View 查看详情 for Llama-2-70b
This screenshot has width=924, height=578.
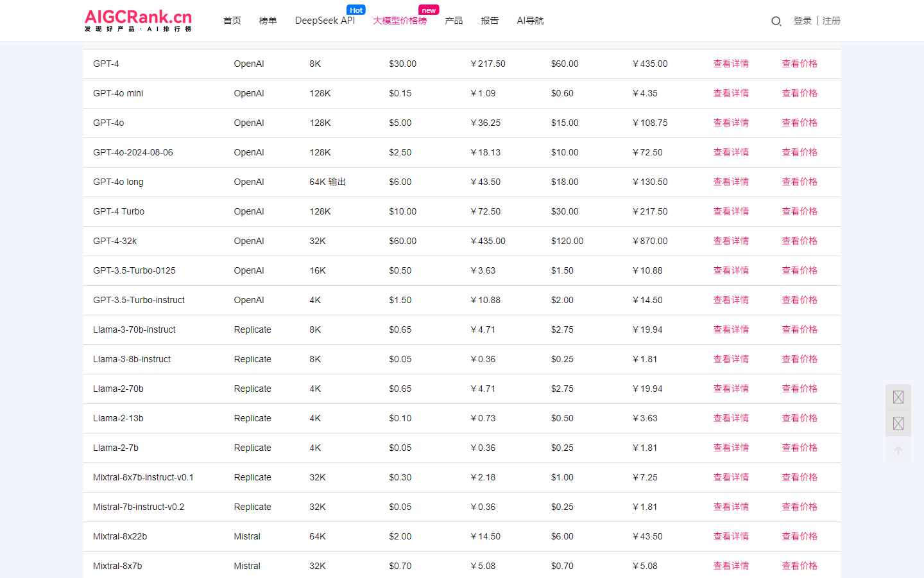(x=731, y=389)
